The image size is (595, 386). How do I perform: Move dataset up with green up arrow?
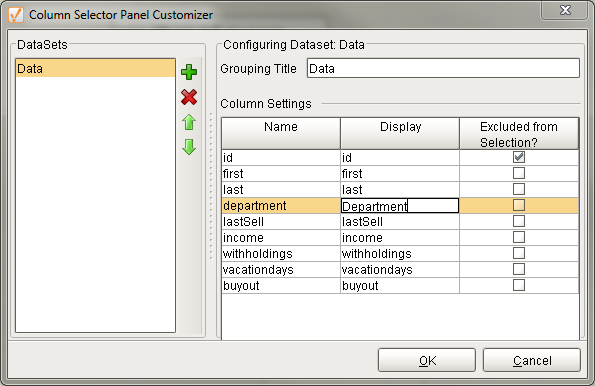(x=189, y=122)
